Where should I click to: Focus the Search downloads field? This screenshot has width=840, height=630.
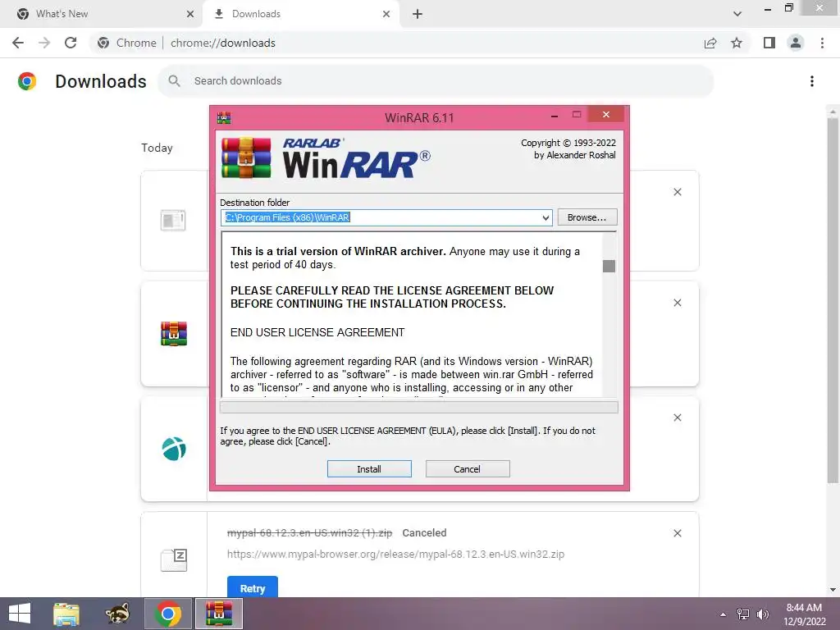pyautogui.click(x=435, y=81)
